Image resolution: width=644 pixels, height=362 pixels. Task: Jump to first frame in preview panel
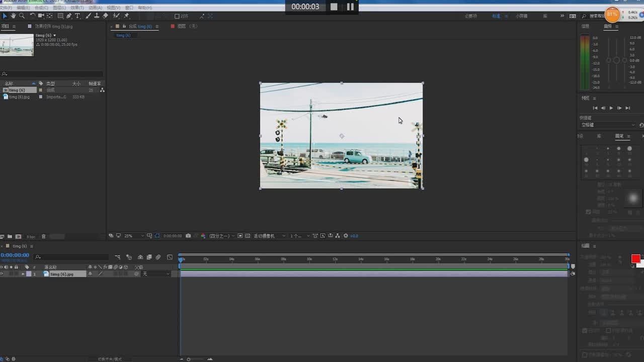(595, 108)
